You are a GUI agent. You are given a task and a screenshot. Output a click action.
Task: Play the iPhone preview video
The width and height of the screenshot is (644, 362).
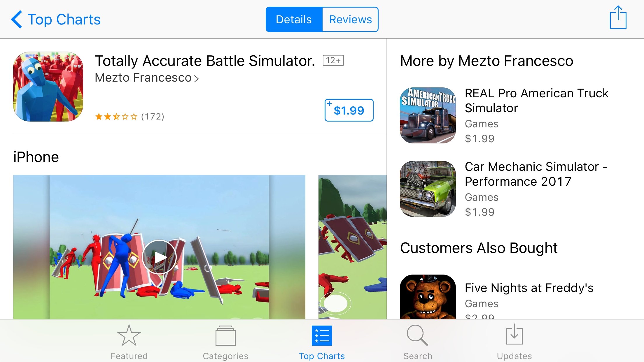coord(159,257)
